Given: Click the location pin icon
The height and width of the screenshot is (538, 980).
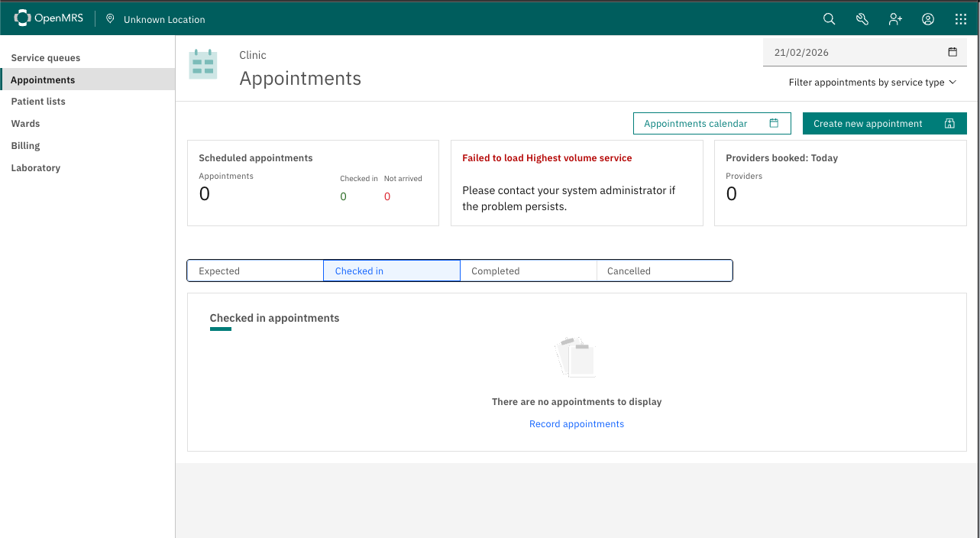Looking at the screenshot, I should pyautogui.click(x=110, y=19).
